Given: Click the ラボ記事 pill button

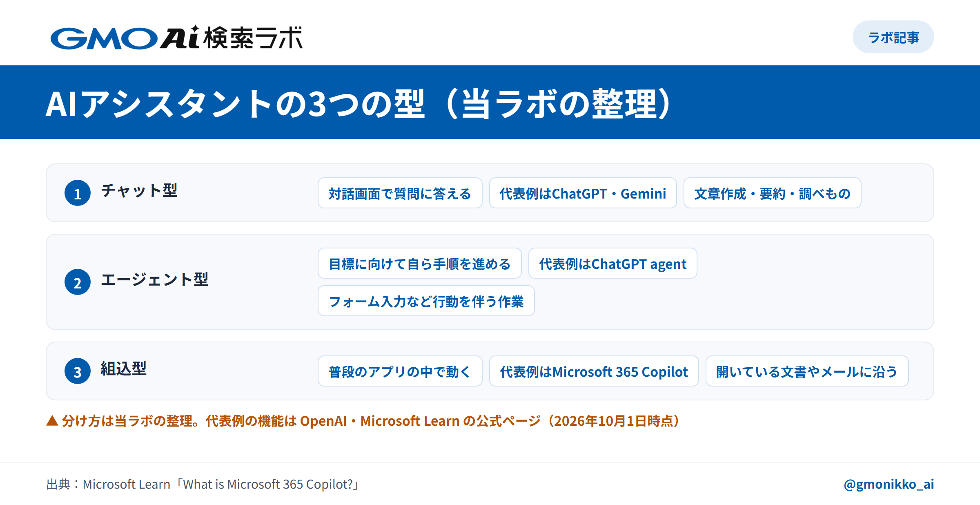Looking at the screenshot, I should 893,37.
